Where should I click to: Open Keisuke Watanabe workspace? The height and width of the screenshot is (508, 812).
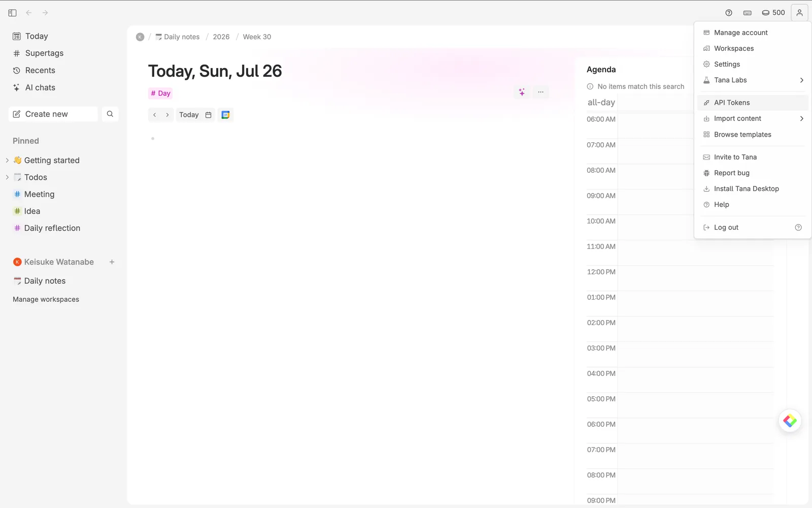(59, 262)
